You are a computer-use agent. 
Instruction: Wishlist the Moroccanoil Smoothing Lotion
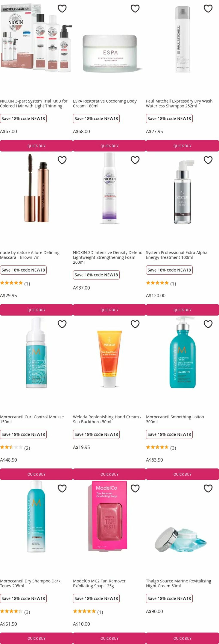[208, 324]
